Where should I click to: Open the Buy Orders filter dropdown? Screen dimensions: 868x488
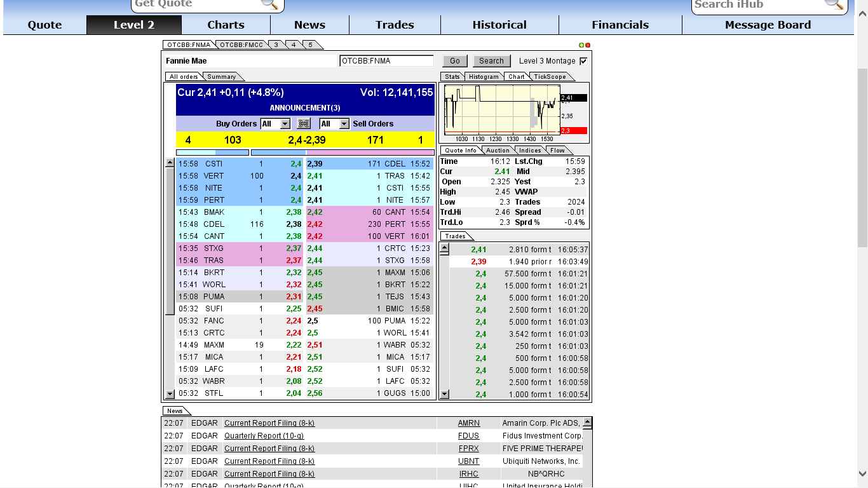coord(283,123)
